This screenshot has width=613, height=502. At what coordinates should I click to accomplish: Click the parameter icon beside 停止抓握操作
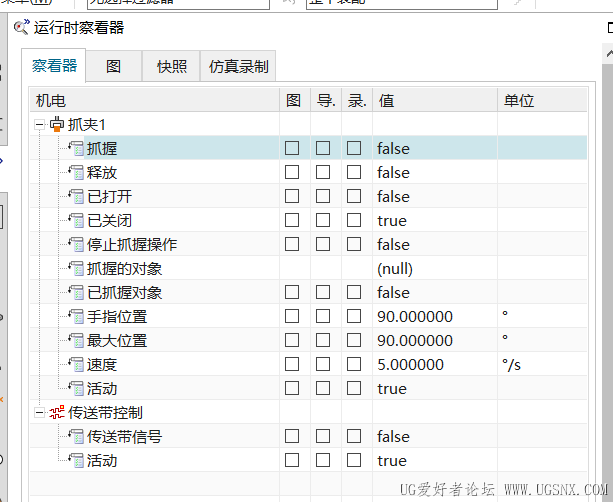coord(76,245)
